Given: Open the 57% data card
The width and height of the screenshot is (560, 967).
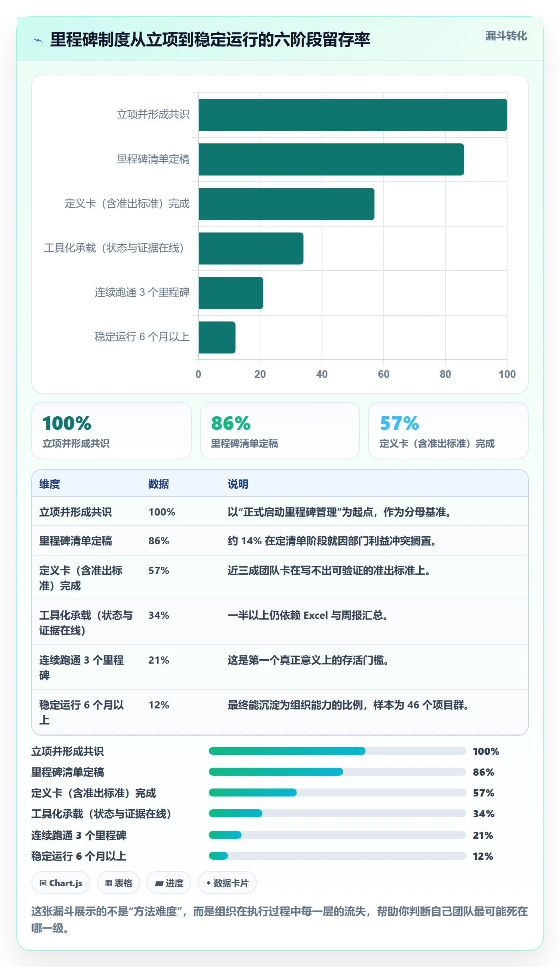Looking at the screenshot, I should (448, 431).
